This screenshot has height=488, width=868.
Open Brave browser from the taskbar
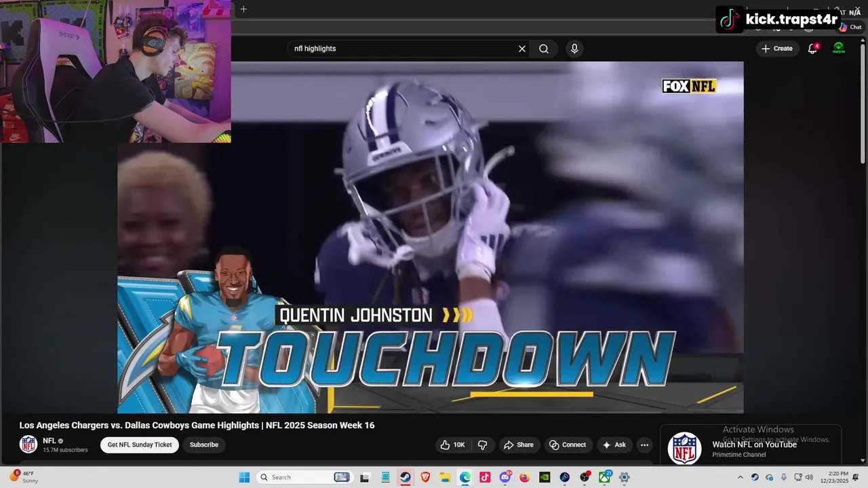click(x=425, y=477)
